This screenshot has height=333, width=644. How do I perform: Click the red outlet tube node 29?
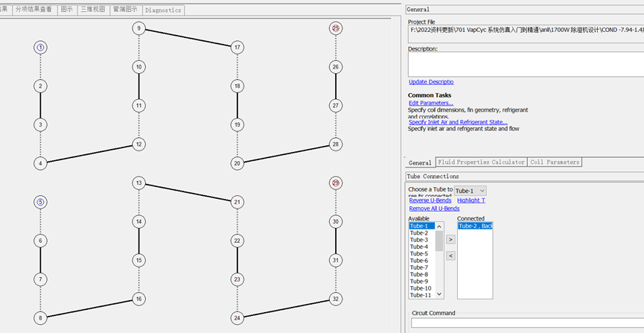coord(336,183)
